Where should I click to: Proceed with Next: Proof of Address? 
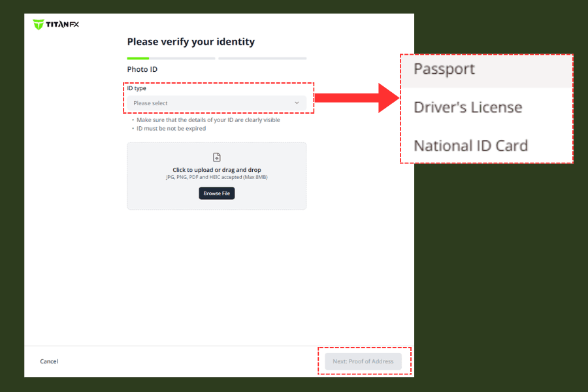[x=363, y=361]
